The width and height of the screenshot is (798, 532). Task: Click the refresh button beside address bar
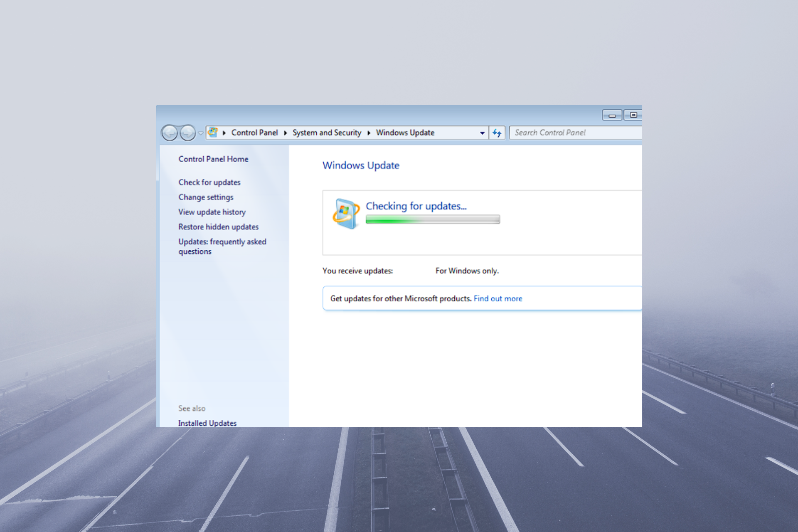point(497,133)
